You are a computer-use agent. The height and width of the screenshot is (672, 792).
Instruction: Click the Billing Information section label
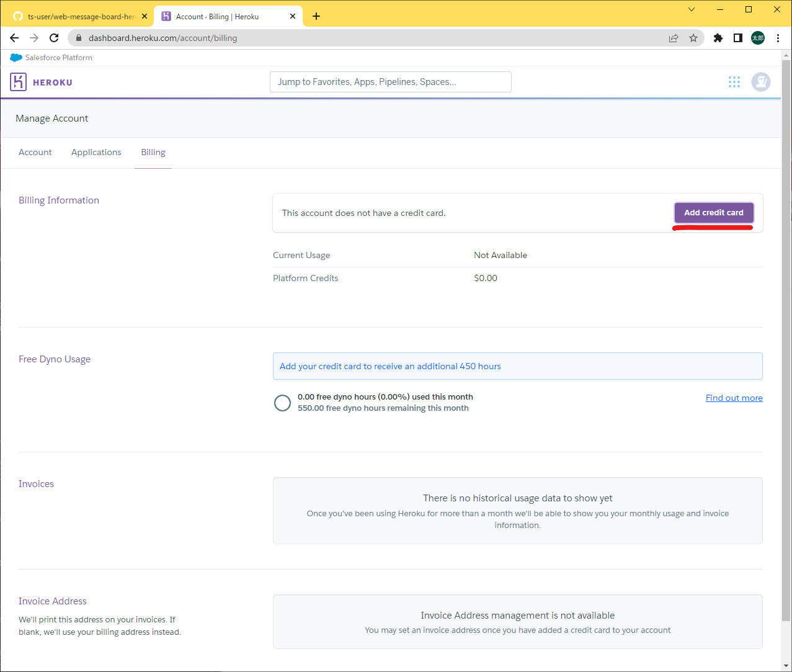59,200
